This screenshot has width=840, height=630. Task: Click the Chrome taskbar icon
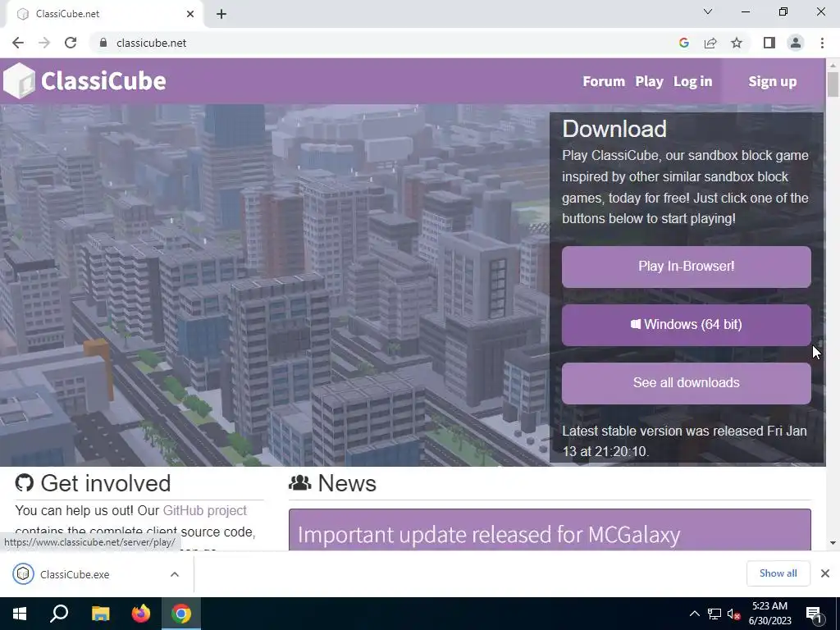pyautogui.click(x=181, y=614)
